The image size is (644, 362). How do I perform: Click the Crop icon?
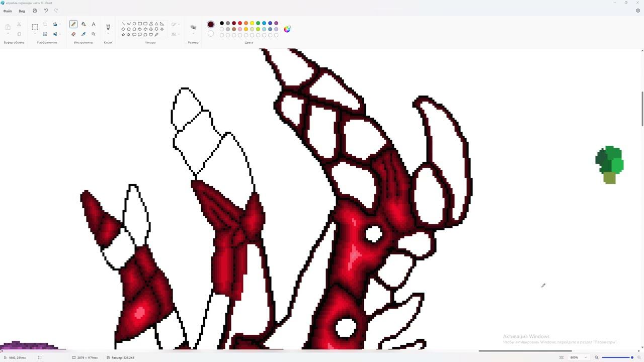45,24
